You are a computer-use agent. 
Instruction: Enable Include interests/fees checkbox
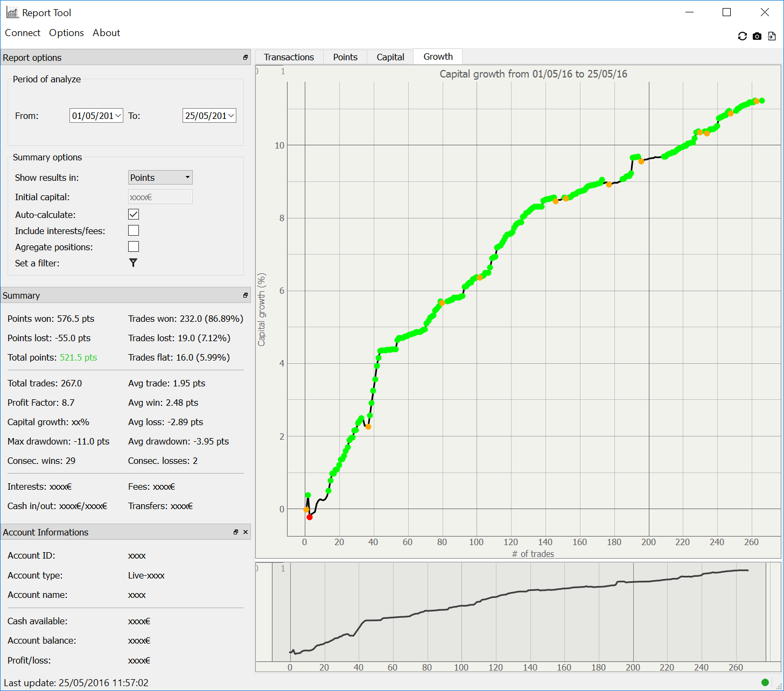pyautogui.click(x=134, y=230)
